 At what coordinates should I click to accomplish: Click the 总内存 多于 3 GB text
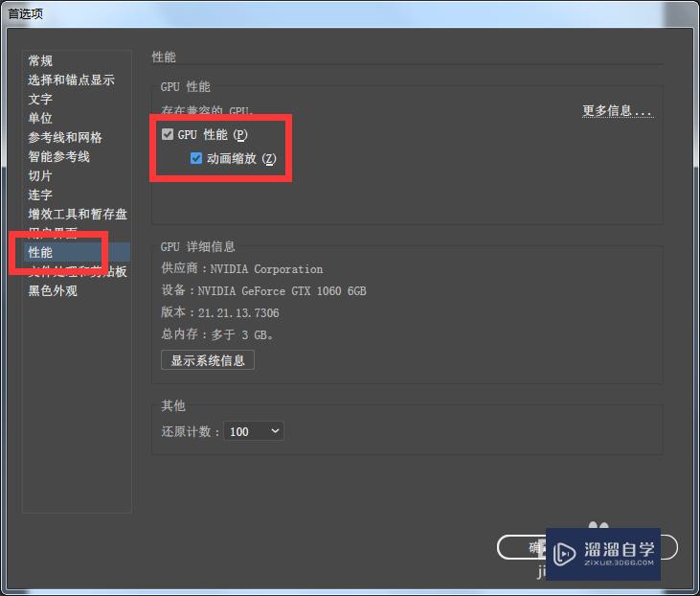point(217,334)
